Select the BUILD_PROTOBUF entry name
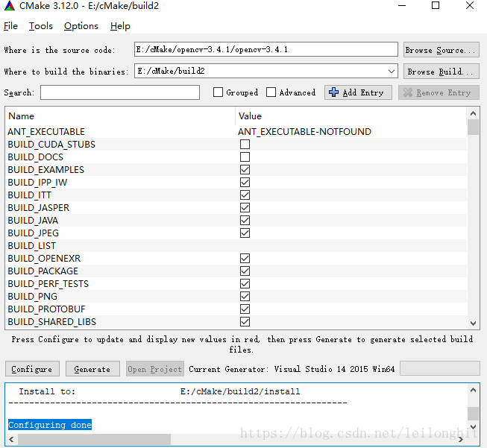The image size is (487, 448). [46, 309]
